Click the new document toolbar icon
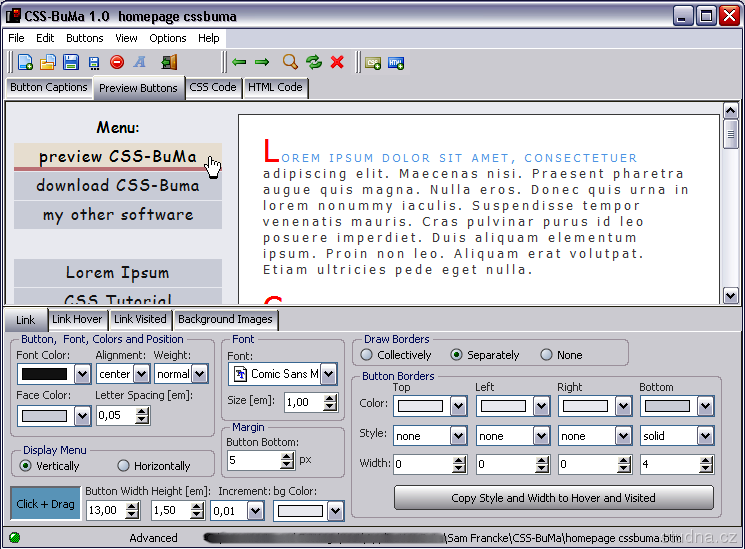 pos(25,62)
